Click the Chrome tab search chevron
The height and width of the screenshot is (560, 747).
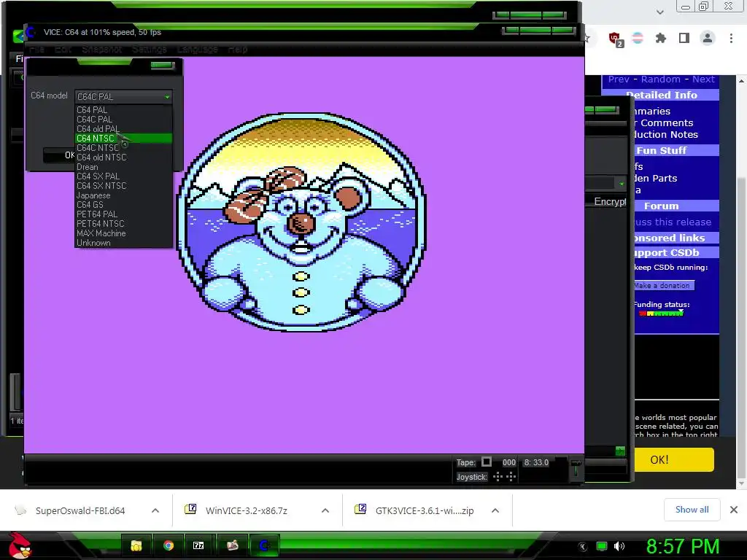659,12
